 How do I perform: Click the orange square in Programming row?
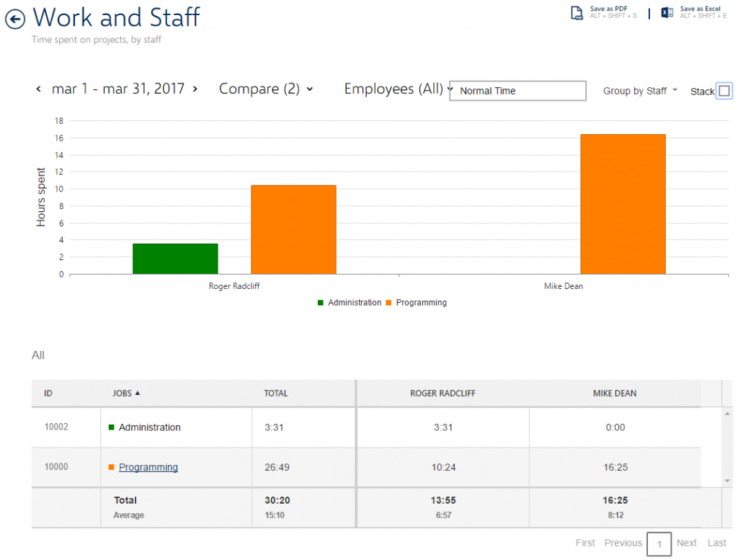pos(112,467)
